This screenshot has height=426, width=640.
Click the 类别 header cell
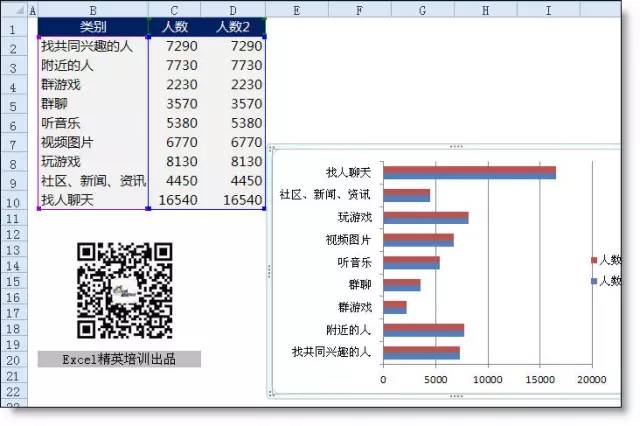pos(93,27)
